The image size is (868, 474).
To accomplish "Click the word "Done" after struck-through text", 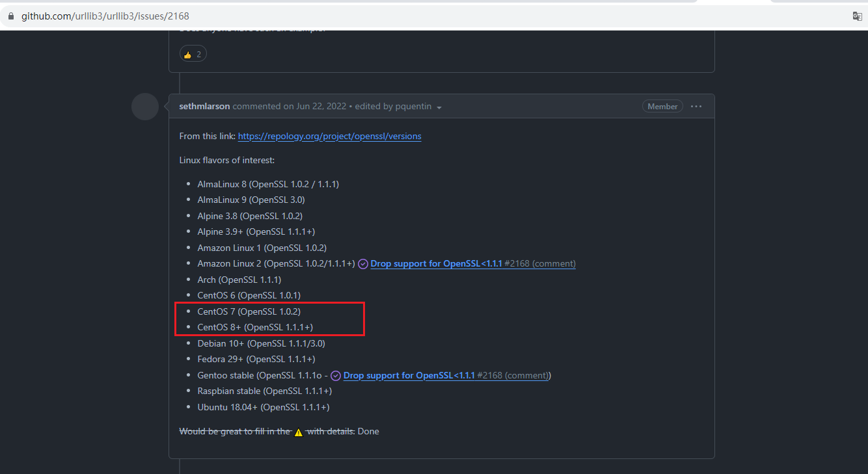I will coord(368,432).
